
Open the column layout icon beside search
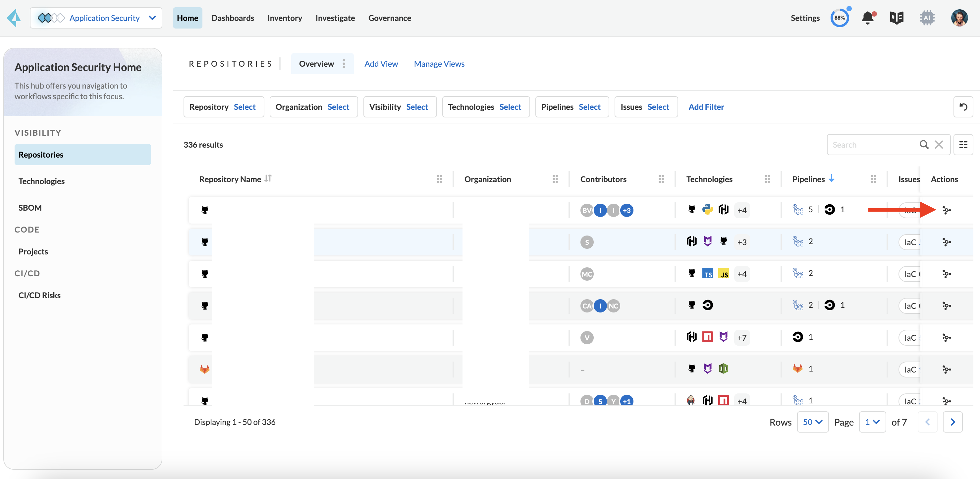point(963,145)
